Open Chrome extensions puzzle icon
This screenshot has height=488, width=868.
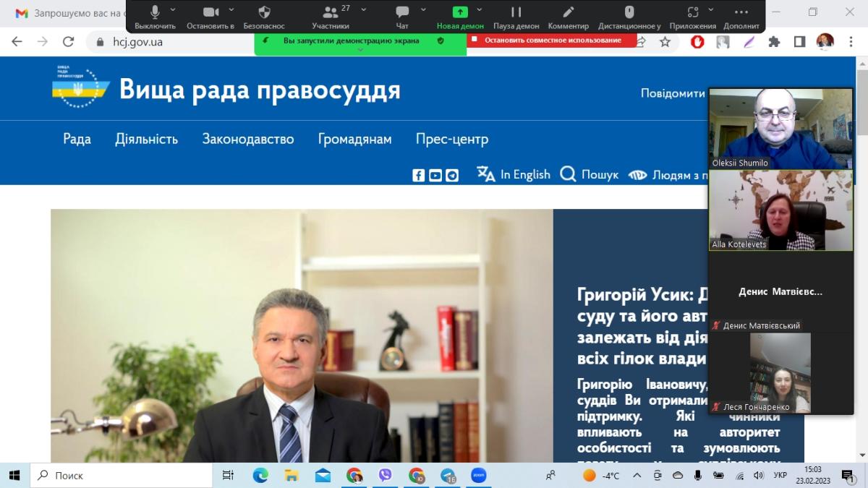[774, 42]
